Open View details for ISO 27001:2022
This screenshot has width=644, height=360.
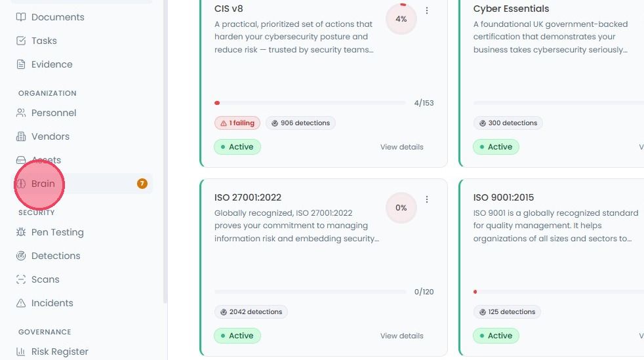[401, 336]
